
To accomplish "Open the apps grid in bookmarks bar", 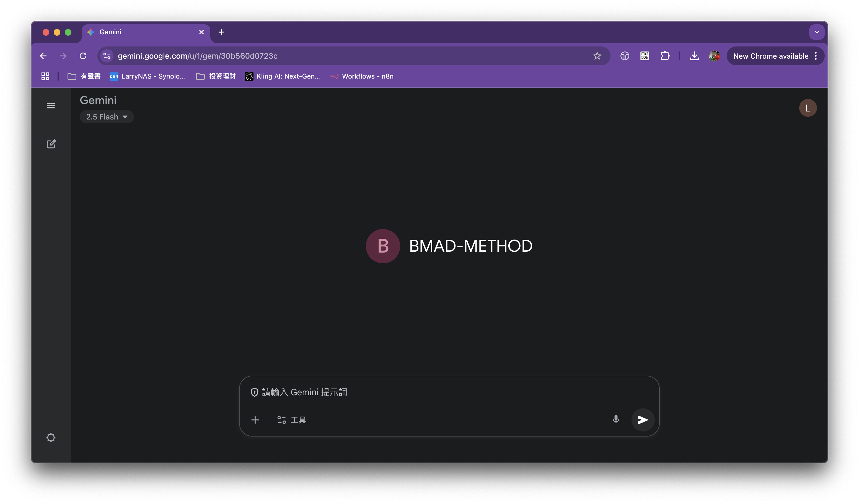I will click(45, 76).
